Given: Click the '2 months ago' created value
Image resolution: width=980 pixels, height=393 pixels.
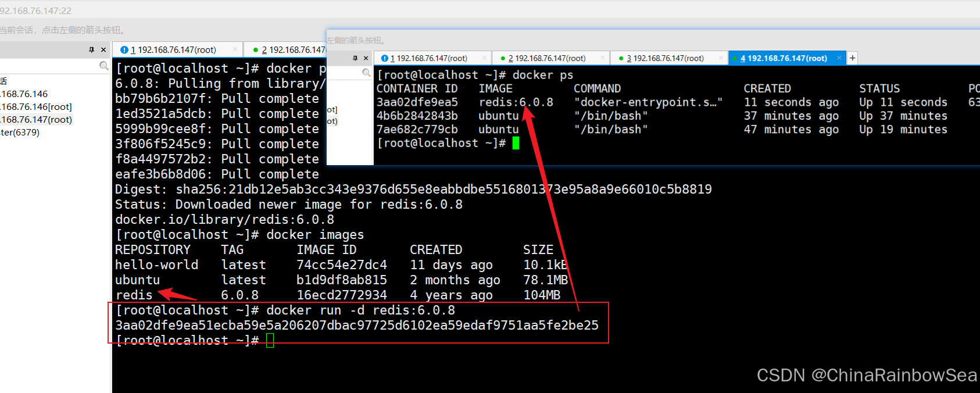Looking at the screenshot, I should pyautogui.click(x=455, y=280).
